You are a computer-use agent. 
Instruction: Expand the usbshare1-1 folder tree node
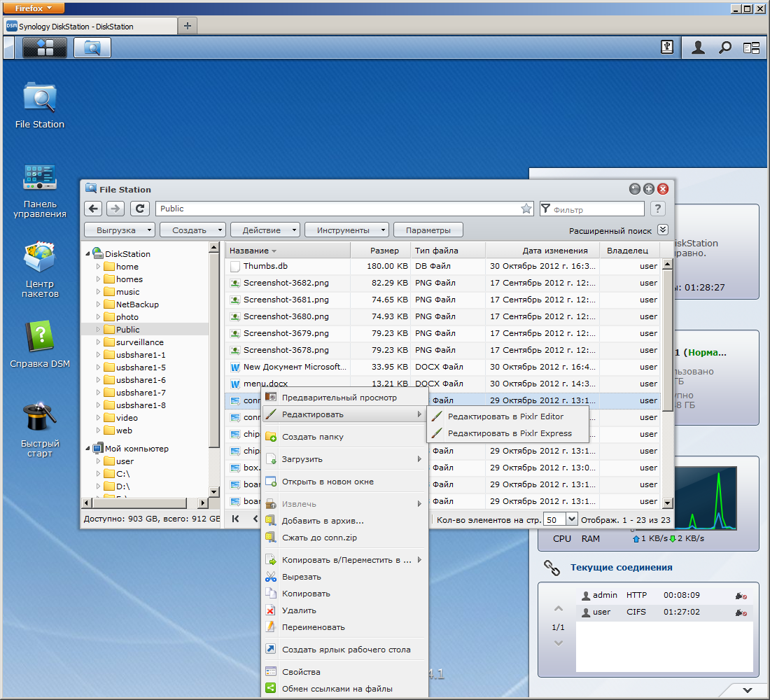coord(99,355)
